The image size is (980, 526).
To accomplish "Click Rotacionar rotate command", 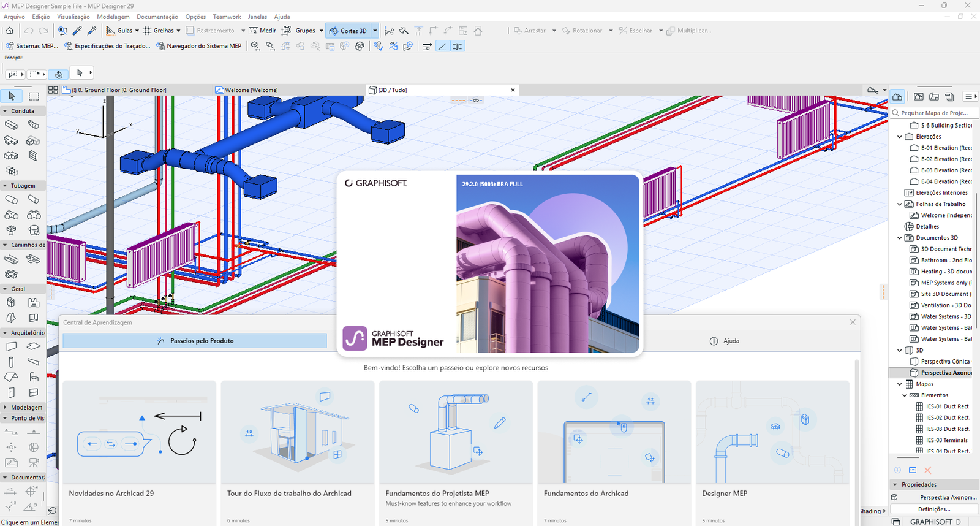I will 581,31.
